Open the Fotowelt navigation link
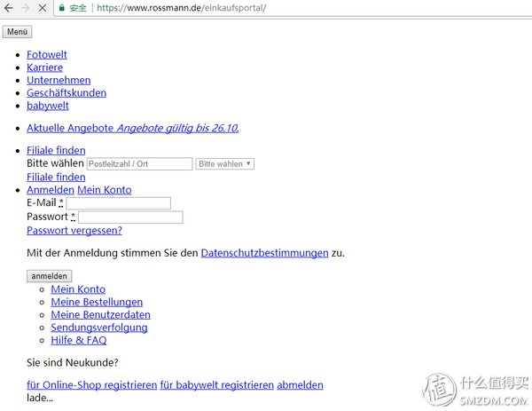 coord(46,55)
